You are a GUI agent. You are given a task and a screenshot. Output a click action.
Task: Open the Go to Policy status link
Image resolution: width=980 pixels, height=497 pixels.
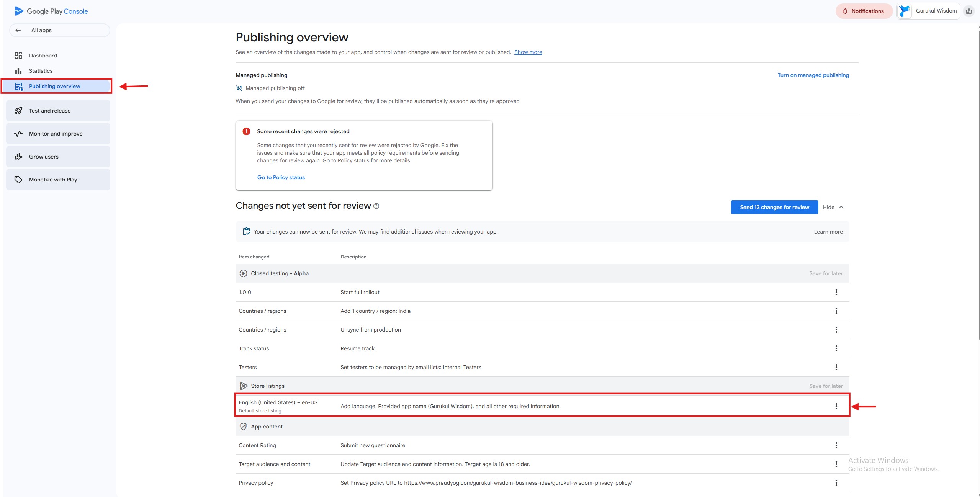[x=281, y=177]
